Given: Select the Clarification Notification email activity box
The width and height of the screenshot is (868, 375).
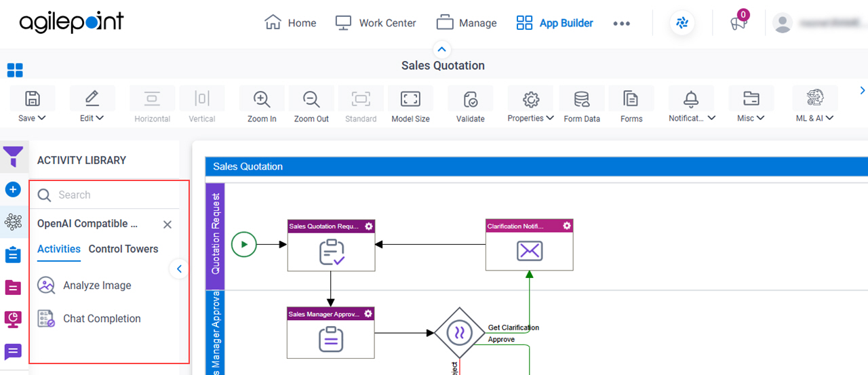Looking at the screenshot, I should point(530,245).
